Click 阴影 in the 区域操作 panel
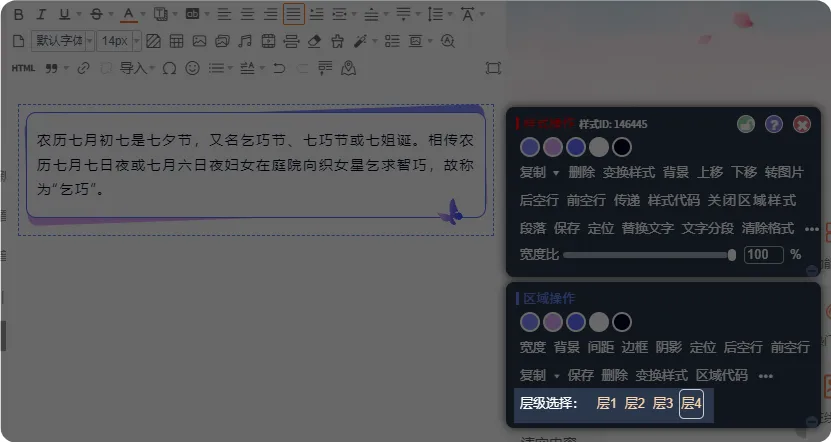This screenshot has height=442, width=831. (x=669, y=347)
